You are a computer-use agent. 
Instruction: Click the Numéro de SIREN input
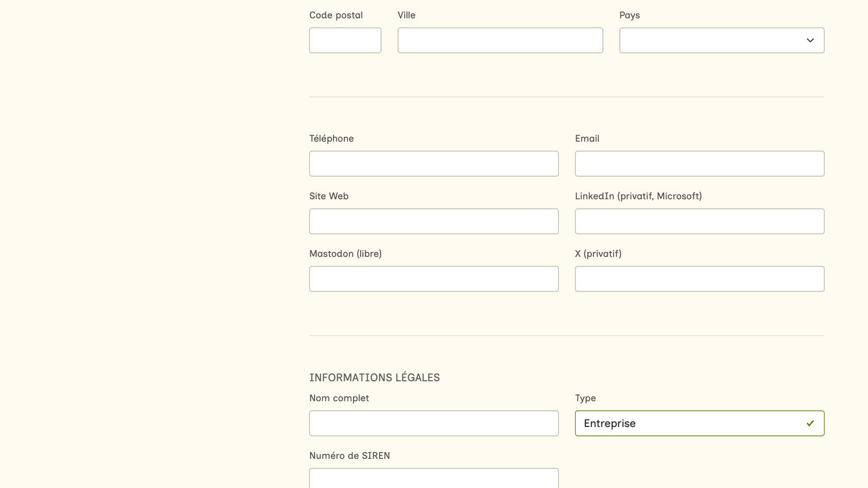(x=433, y=479)
